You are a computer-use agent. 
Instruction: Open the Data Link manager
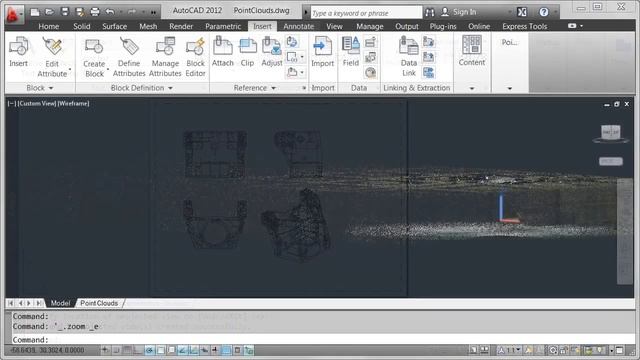pyautogui.click(x=409, y=57)
